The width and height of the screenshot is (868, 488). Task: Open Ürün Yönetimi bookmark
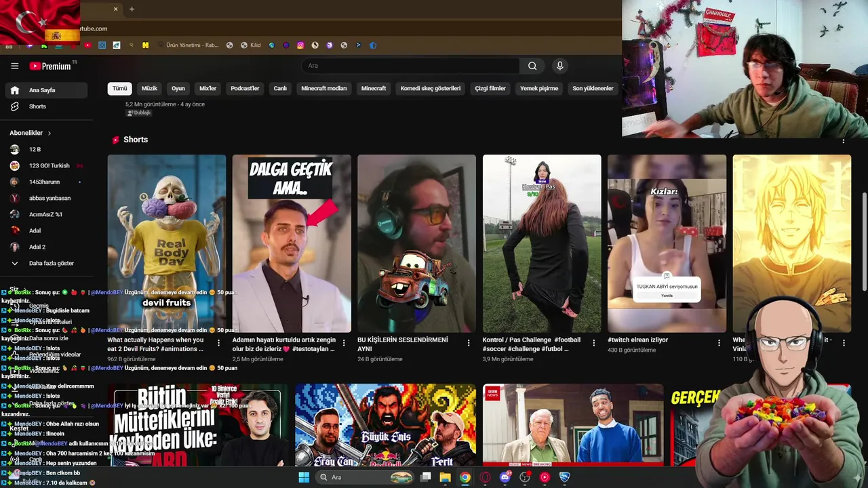point(189,45)
